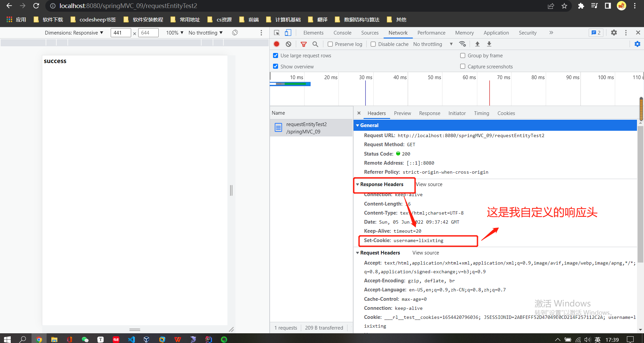The height and width of the screenshot is (343, 644).
Task: Open Chrome three-dot menu
Action: point(635,6)
